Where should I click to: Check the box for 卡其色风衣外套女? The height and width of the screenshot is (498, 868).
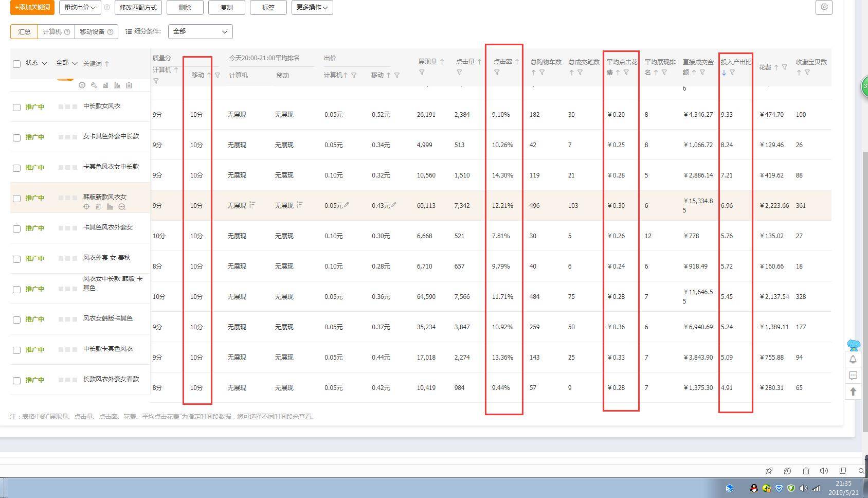pos(16,228)
